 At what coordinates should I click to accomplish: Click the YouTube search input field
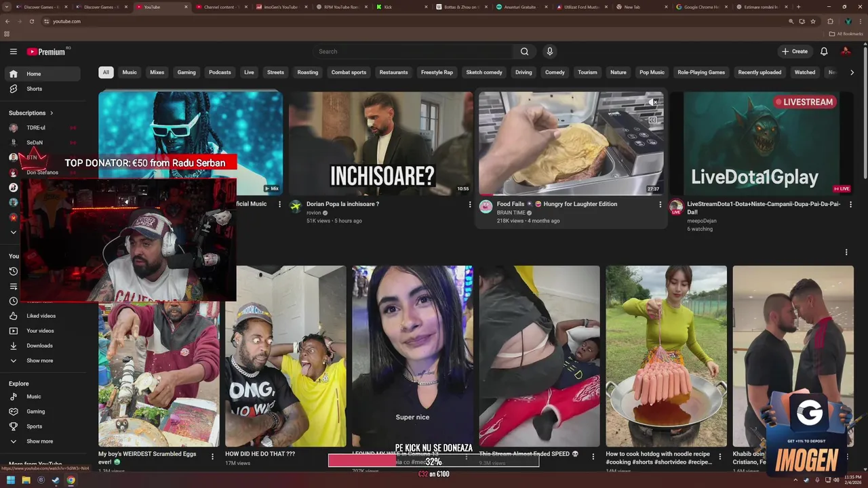pos(414,52)
